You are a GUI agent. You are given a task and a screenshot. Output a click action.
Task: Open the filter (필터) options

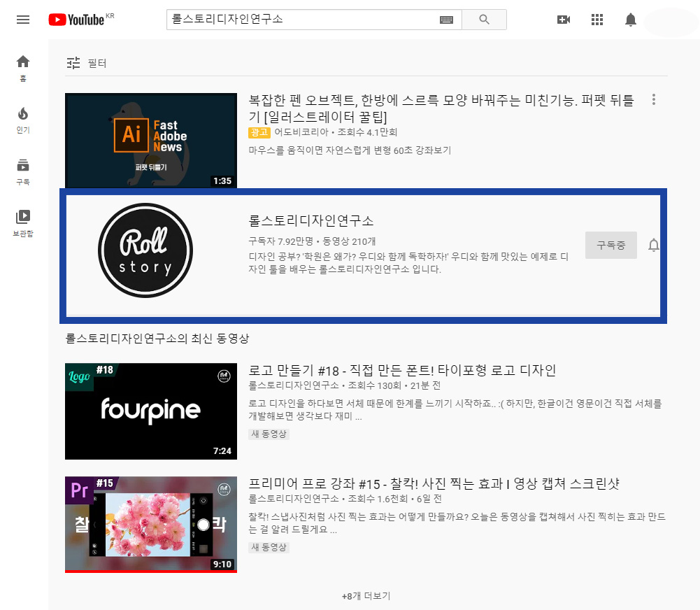pos(86,63)
